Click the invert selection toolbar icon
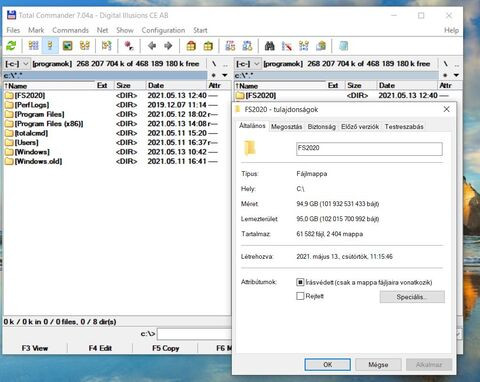480x382 pixels. (x=107, y=46)
